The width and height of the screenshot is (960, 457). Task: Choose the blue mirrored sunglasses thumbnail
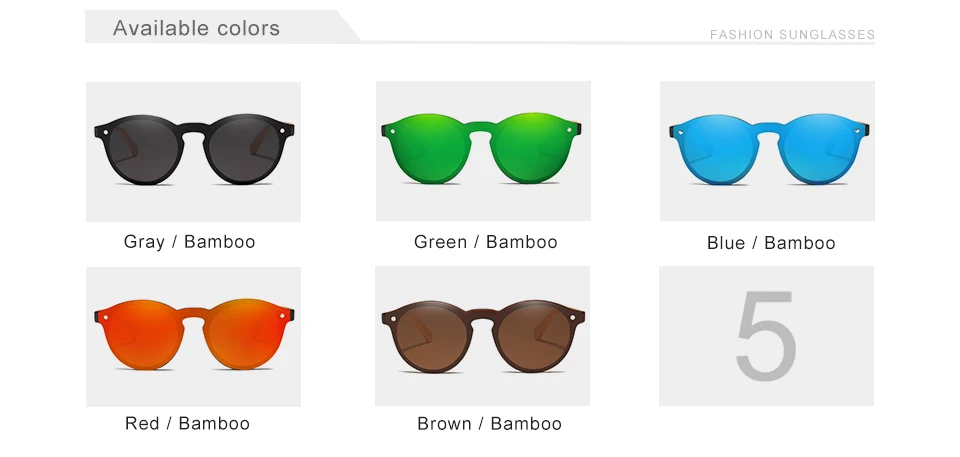click(x=767, y=151)
